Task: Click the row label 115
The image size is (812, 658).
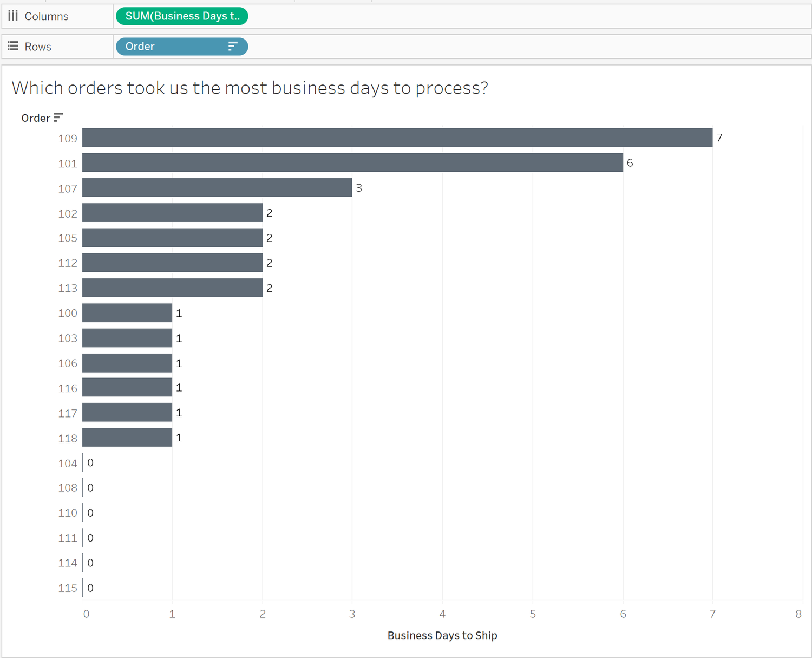Action: pos(67,588)
